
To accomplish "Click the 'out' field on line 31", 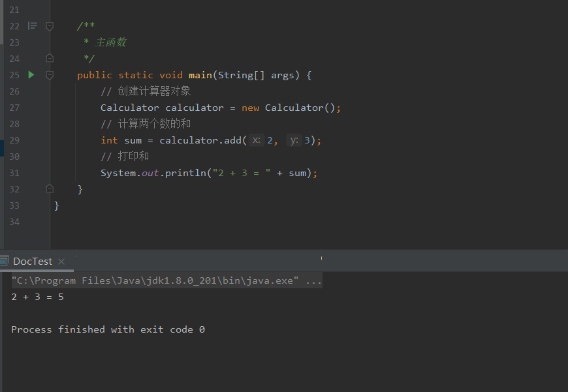I will tap(150, 173).
